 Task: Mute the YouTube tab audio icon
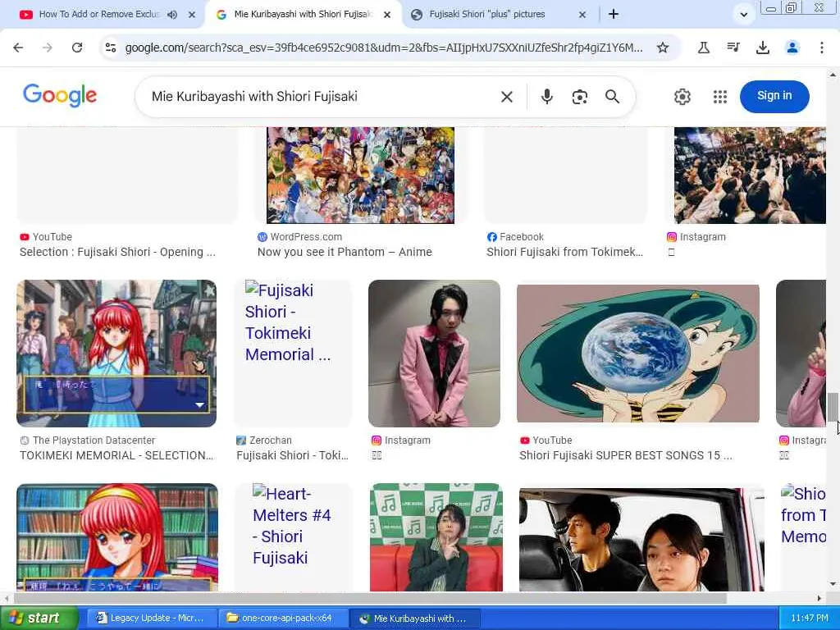(x=172, y=15)
